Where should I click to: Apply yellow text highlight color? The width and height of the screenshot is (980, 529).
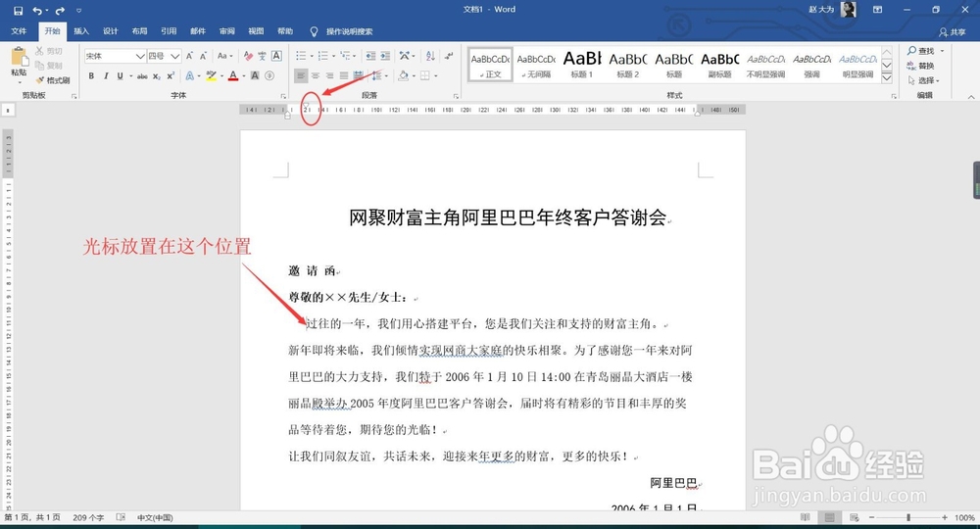[212, 76]
